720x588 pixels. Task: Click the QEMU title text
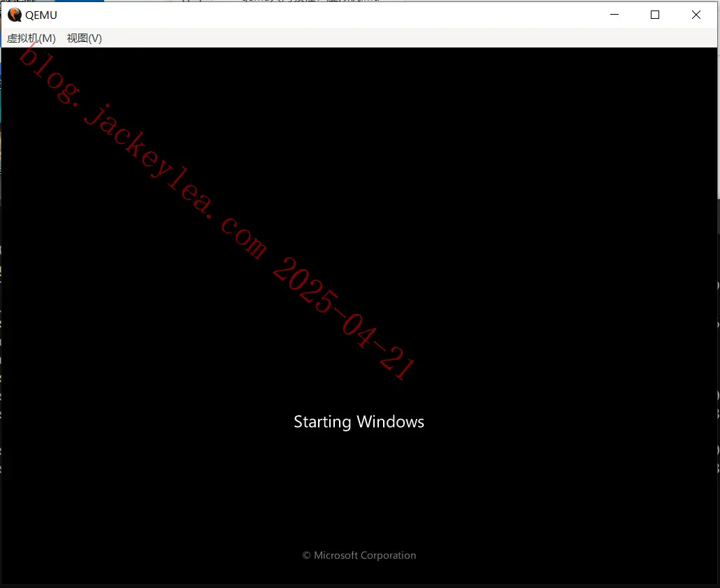coord(41,15)
